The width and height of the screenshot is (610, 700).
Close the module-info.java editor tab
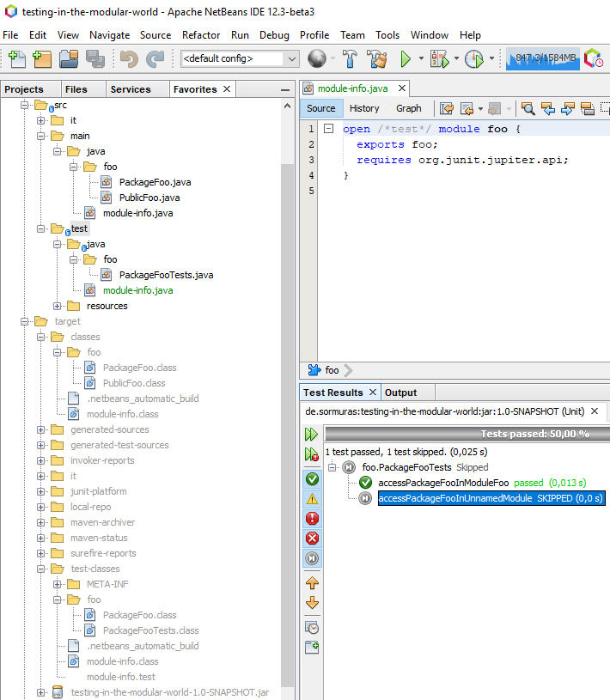point(402,88)
